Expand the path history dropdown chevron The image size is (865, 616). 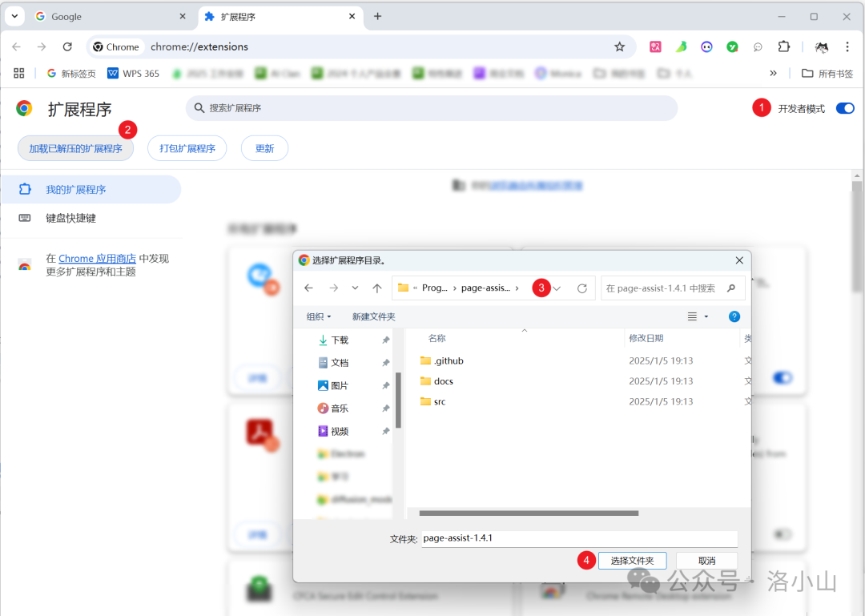tap(557, 288)
